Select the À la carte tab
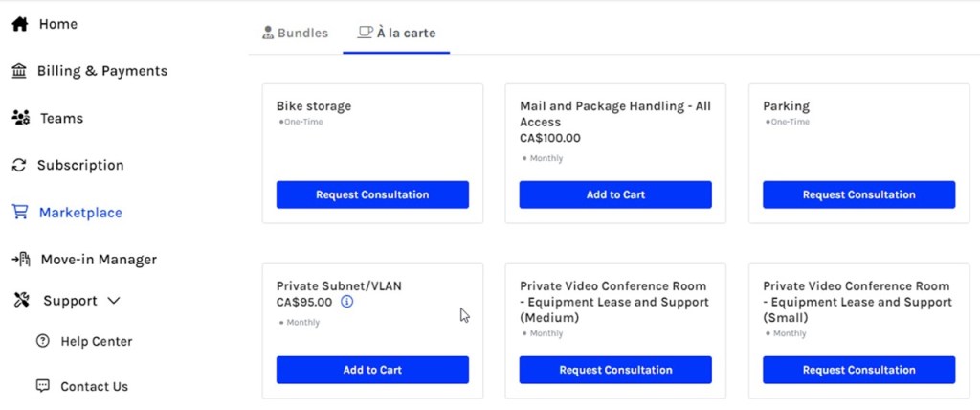The width and height of the screenshot is (980, 410). coord(396,33)
